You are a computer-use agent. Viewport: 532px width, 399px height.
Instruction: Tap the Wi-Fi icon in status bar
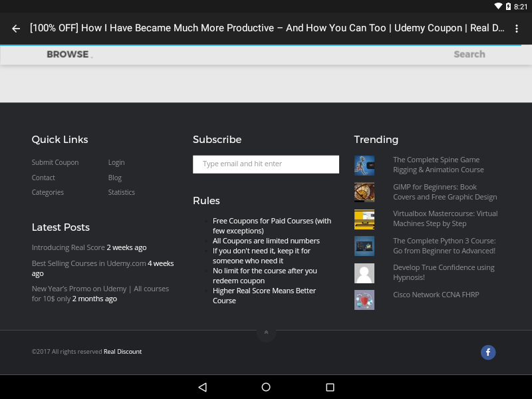point(498,6)
